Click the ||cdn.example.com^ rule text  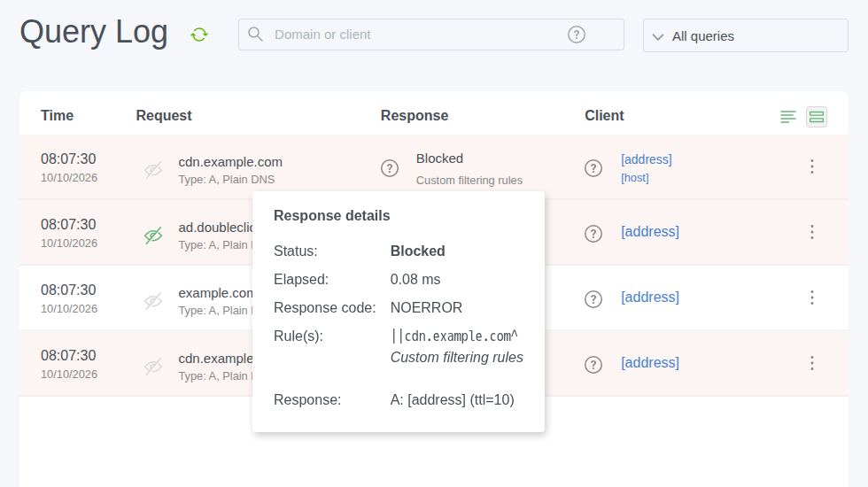pos(454,336)
